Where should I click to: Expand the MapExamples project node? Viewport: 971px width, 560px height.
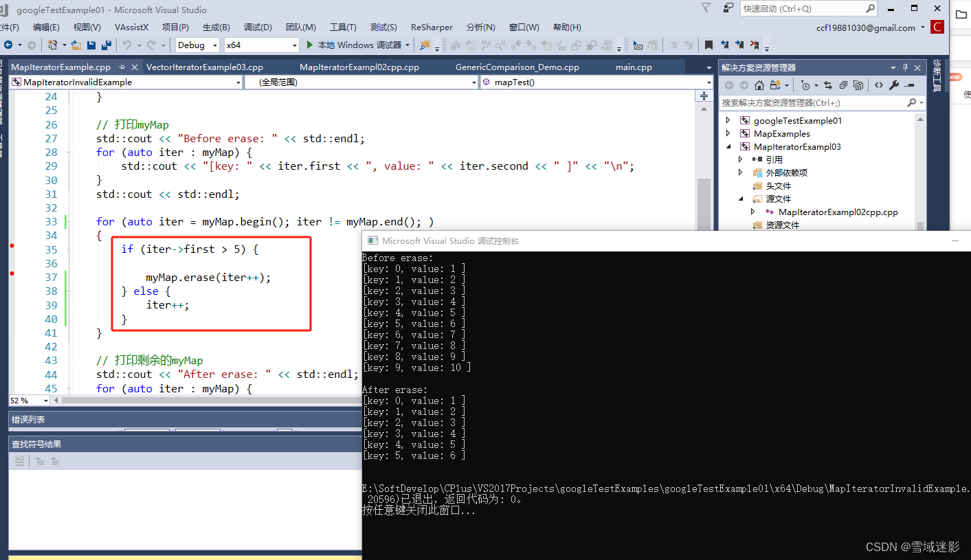[x=728, y=133]
